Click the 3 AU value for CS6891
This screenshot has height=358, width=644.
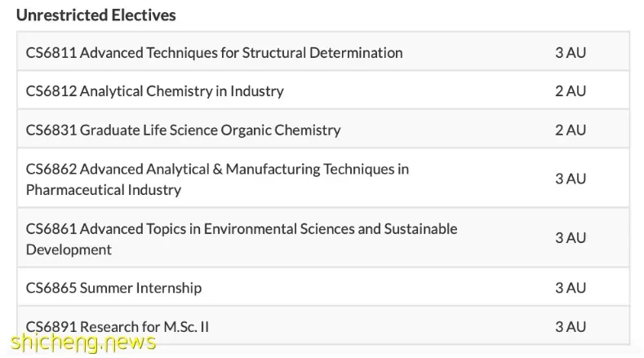pyautogui.click(x=571, y=326)
